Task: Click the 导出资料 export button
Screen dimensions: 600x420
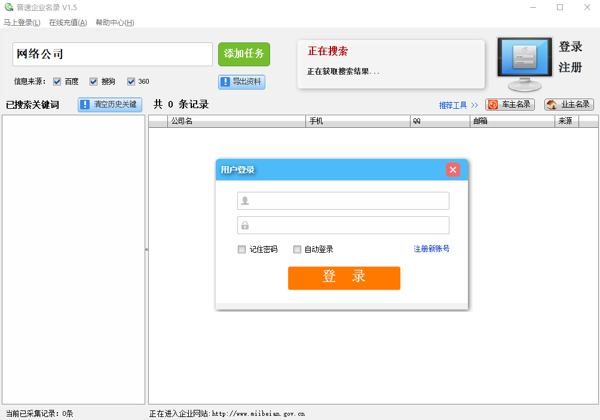Action: (x=241, y=82)
